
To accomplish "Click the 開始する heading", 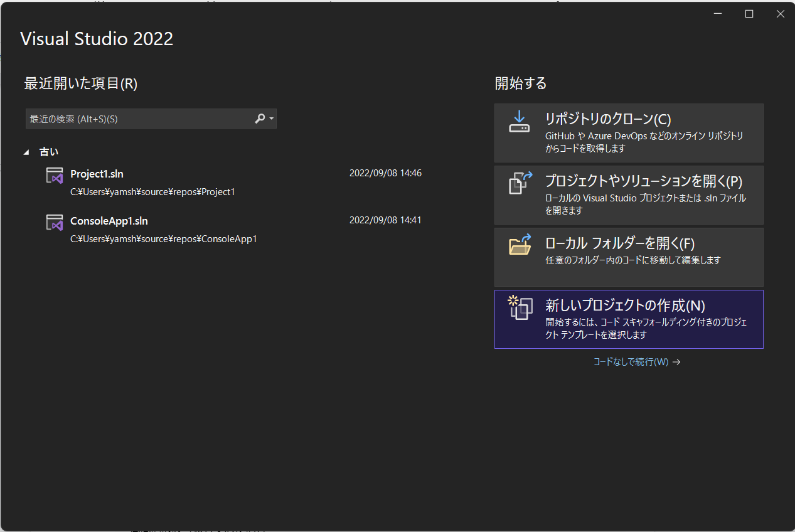I will click(521, 83).
